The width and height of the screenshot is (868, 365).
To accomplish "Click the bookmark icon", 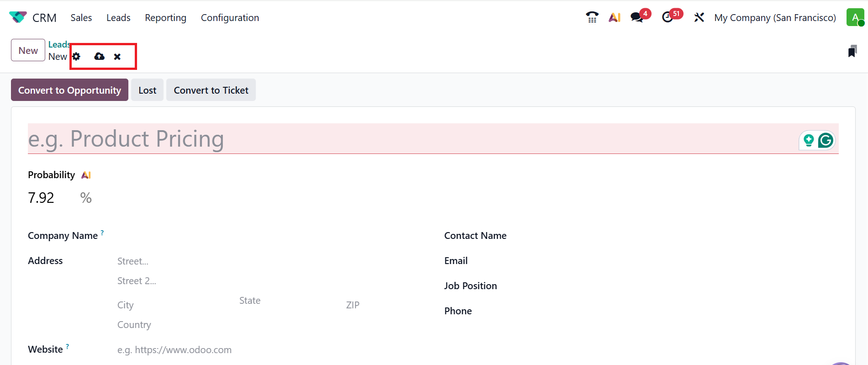I will pos(852,51).
